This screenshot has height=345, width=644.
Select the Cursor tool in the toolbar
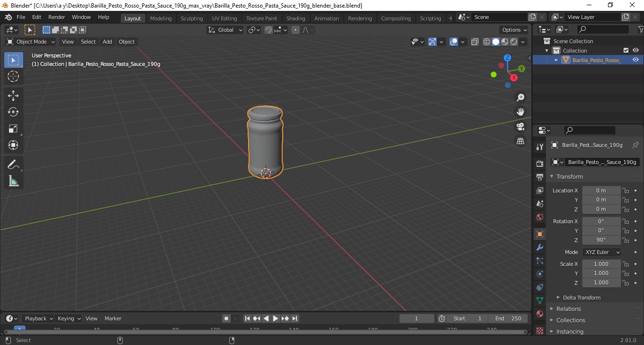tap(13, 76)
